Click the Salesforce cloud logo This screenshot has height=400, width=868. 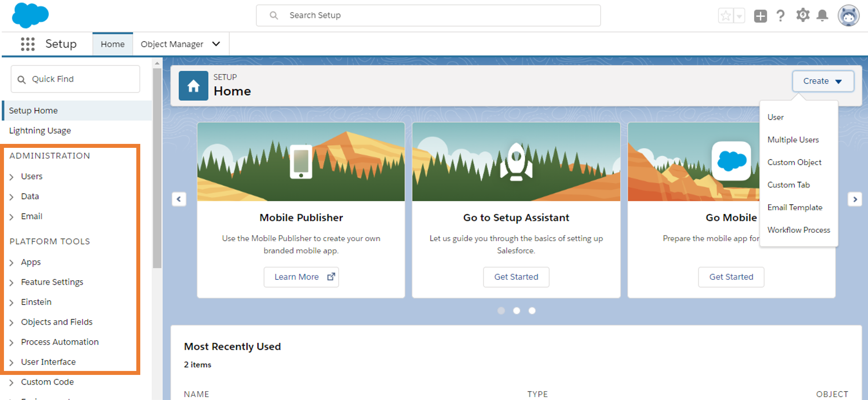[x=30, y=15]
